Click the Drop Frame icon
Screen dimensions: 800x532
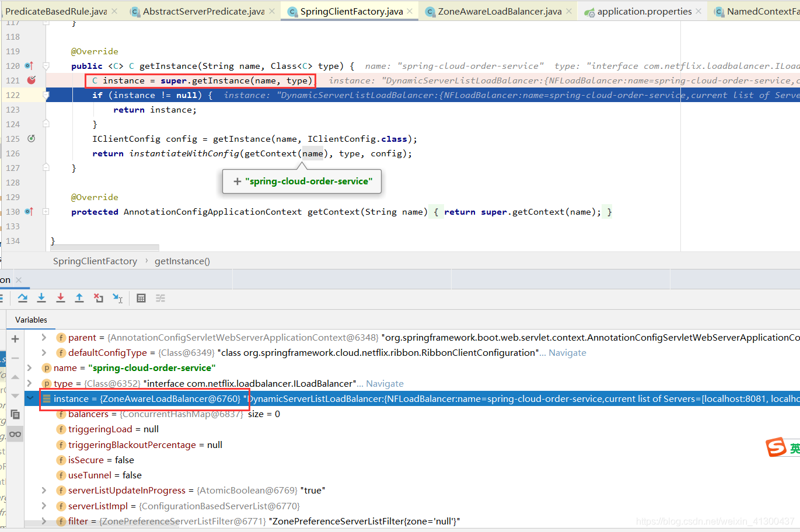[x=99, y=298]
